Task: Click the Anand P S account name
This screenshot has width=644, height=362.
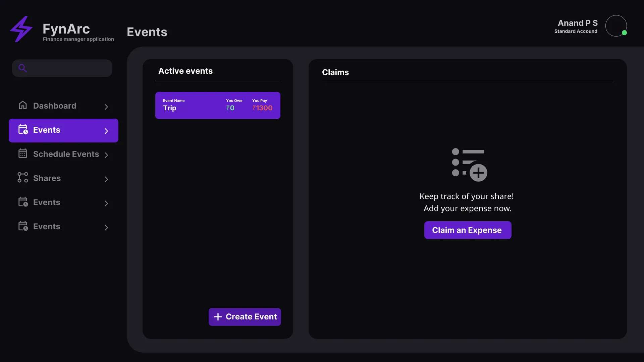Action: [578, 23]
